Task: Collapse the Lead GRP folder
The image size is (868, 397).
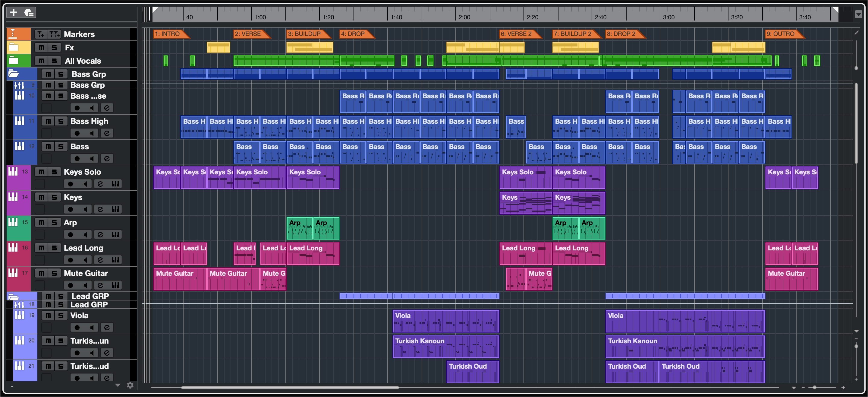Action: 14,297
